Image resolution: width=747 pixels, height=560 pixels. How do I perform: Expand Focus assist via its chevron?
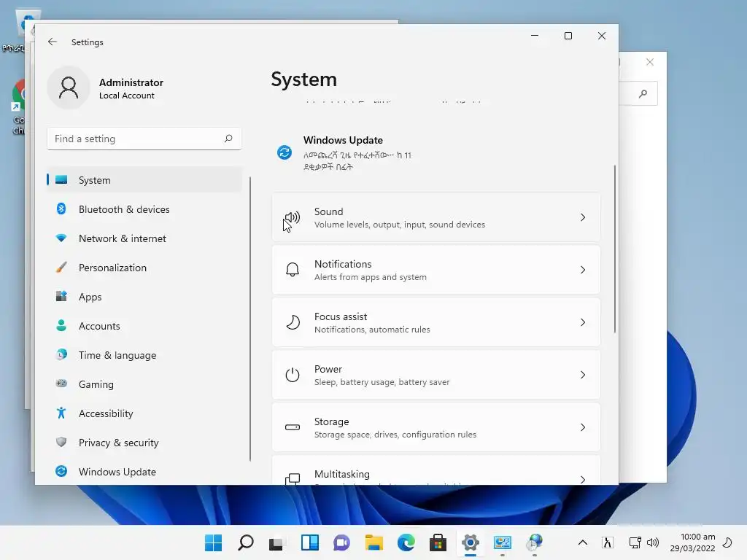tap(583, 322)
